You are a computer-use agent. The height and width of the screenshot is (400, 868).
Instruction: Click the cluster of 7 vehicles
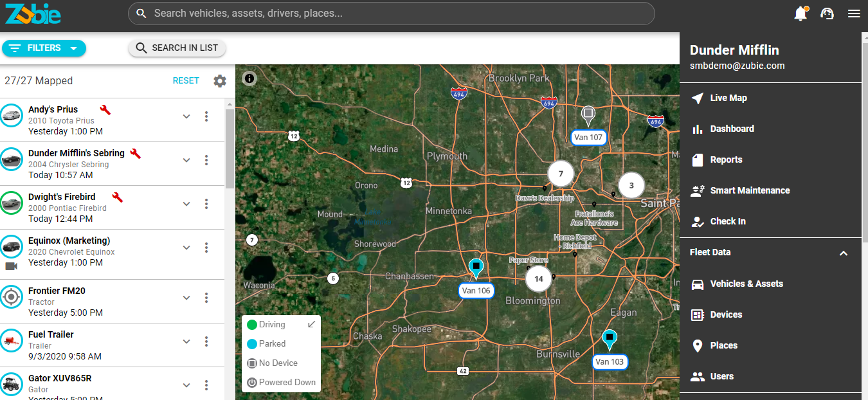[x=561, y=174]
